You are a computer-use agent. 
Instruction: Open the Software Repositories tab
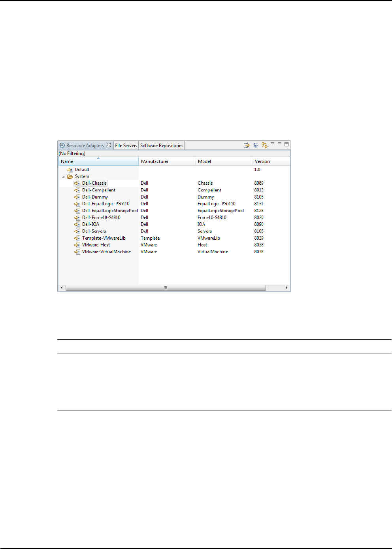pyautogui.click(x=162, y=146)
